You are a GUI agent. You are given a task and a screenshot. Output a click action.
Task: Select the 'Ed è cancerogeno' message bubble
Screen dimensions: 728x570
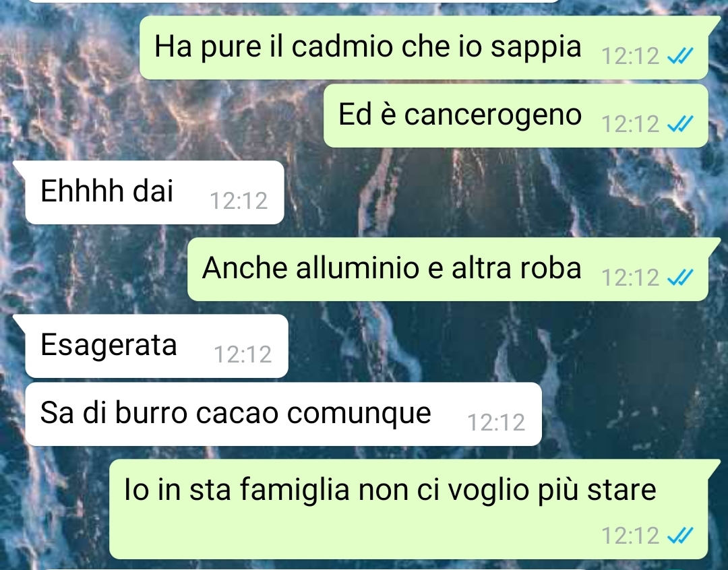516,116
